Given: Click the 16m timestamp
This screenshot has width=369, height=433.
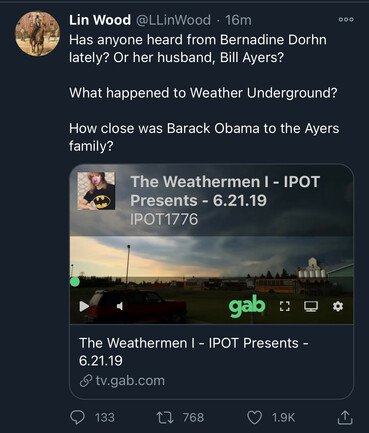Looking at the screenshot, I should [238, 20].
